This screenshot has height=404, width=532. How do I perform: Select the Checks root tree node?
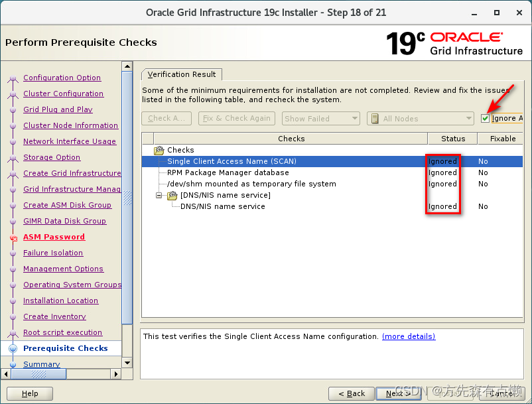point(180,150)
